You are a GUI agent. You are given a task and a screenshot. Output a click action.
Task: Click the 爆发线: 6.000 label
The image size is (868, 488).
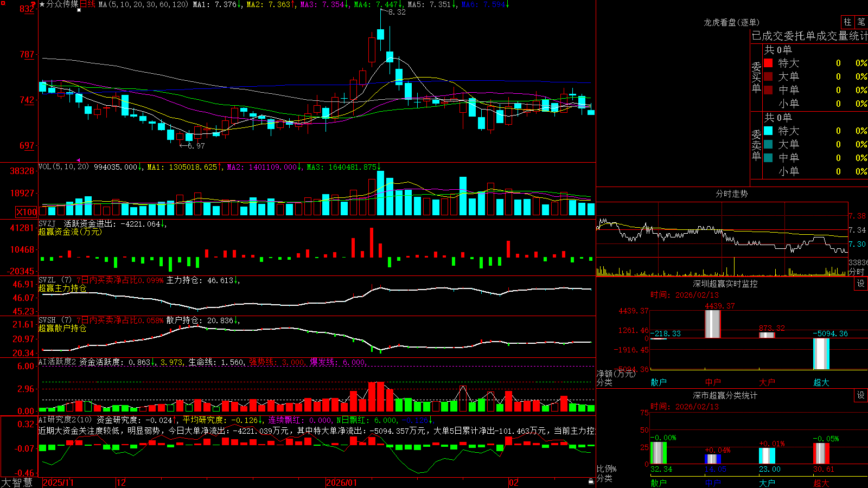[338, 362]
